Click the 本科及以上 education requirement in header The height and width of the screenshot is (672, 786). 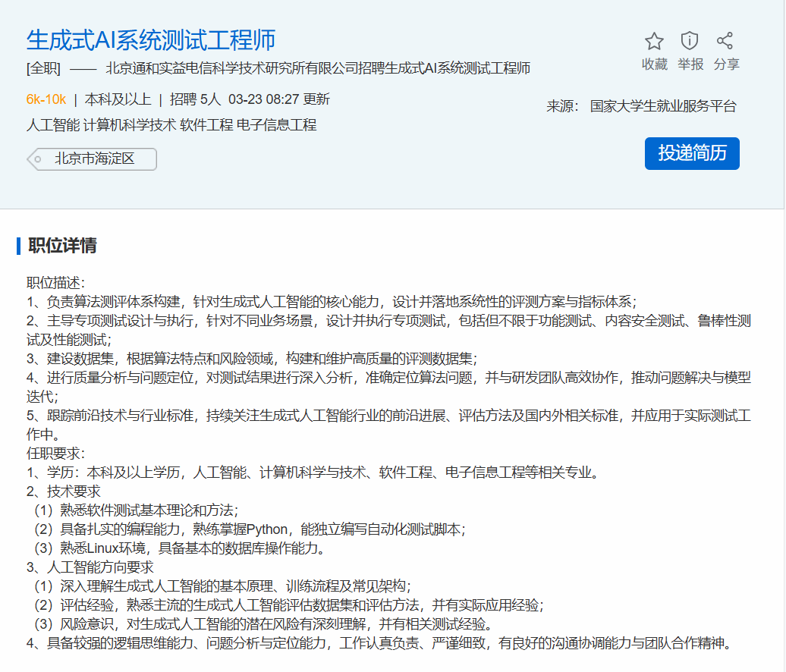118,99
